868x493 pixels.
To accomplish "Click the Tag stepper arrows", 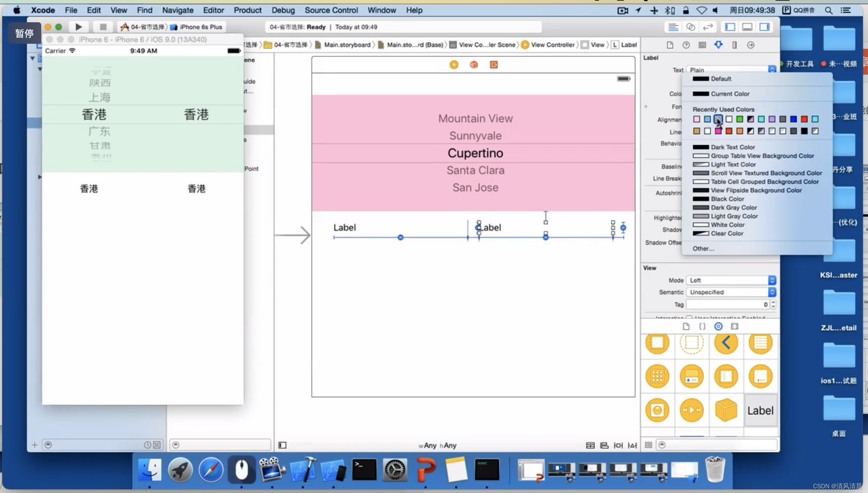I will pos(773,304).
